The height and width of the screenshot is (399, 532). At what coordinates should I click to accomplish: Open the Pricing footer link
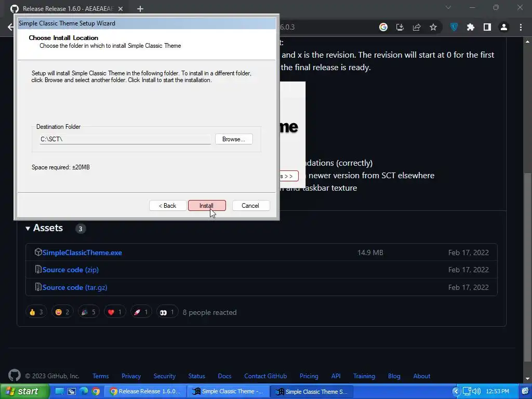tap(309, 376)
